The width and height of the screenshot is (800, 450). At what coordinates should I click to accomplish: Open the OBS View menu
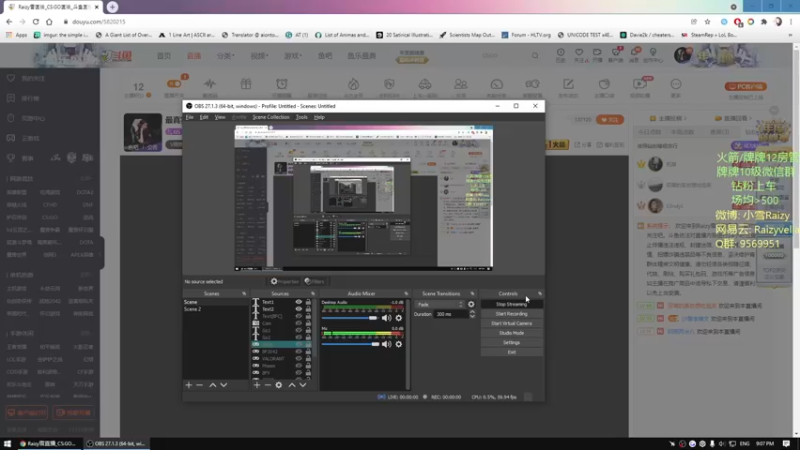pos(220,117)
